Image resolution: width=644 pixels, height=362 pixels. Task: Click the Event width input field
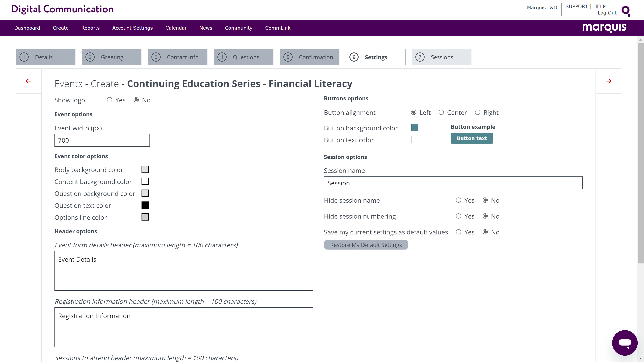pyautogui.click(x=102, y=140)
